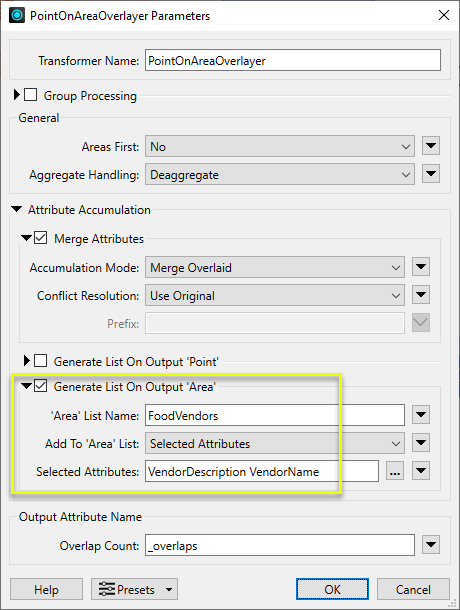Image resolution: width=460 pixels, height=610 pixels.
Task: Open the Presets menu button
Action: (134, 589)
